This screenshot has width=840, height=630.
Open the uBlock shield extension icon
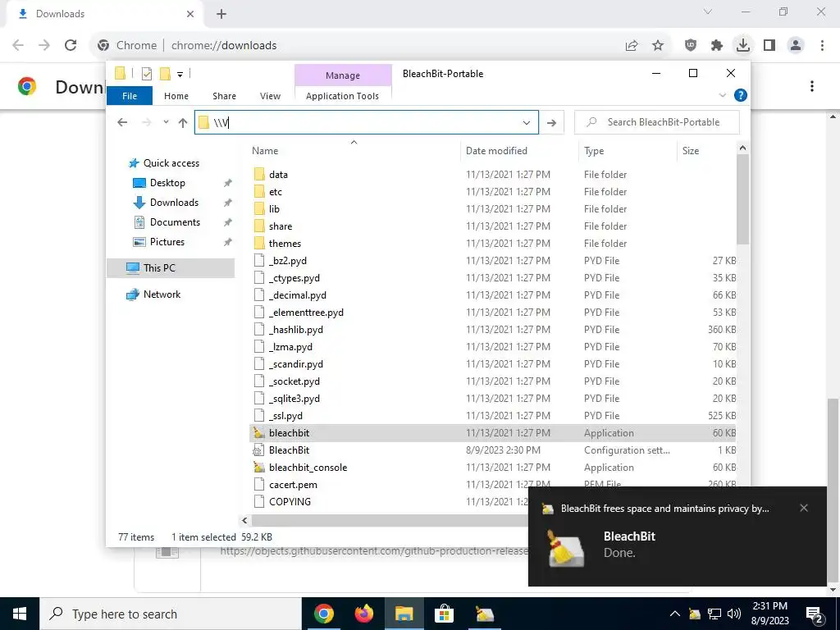[x=691, y=46]
